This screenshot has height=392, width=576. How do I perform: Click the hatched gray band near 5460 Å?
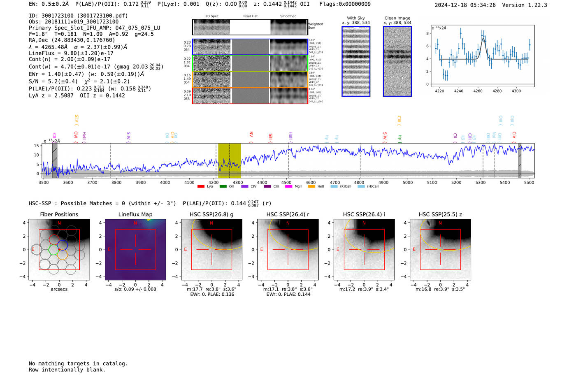tap(520, 161)
